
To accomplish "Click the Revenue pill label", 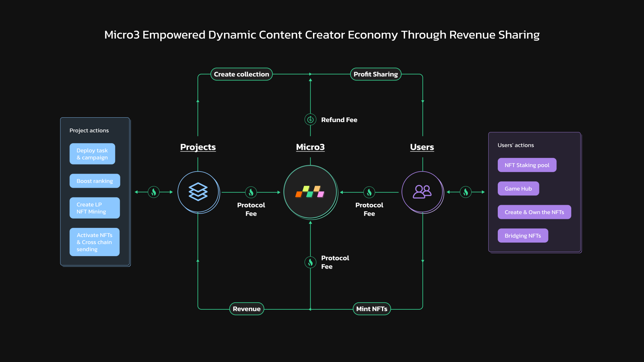I will pyautogui.click(x=247, y=309).
